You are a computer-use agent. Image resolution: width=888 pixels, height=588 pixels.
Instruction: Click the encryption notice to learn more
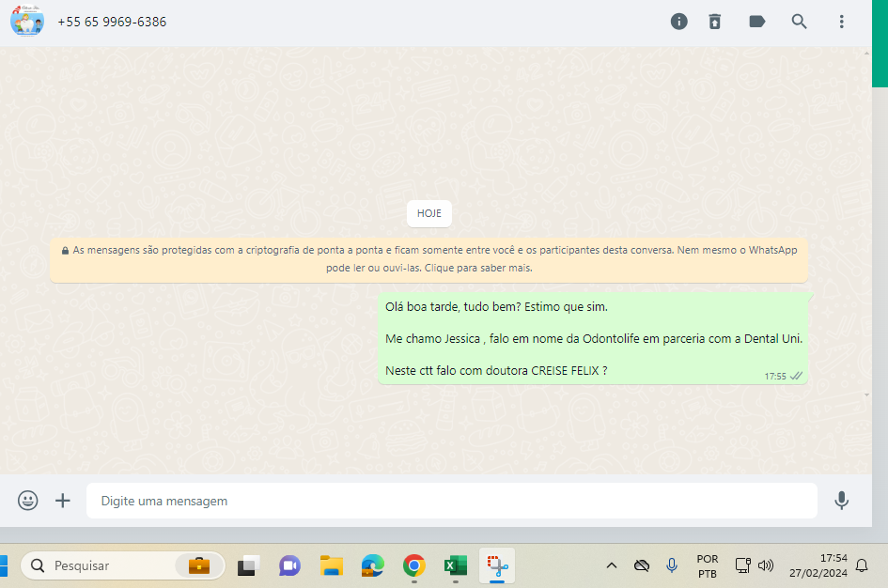[428, 259]
